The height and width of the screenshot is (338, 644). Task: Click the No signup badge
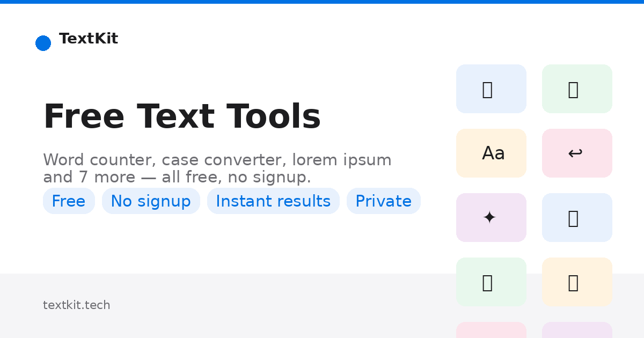click(x=151, y=201)
